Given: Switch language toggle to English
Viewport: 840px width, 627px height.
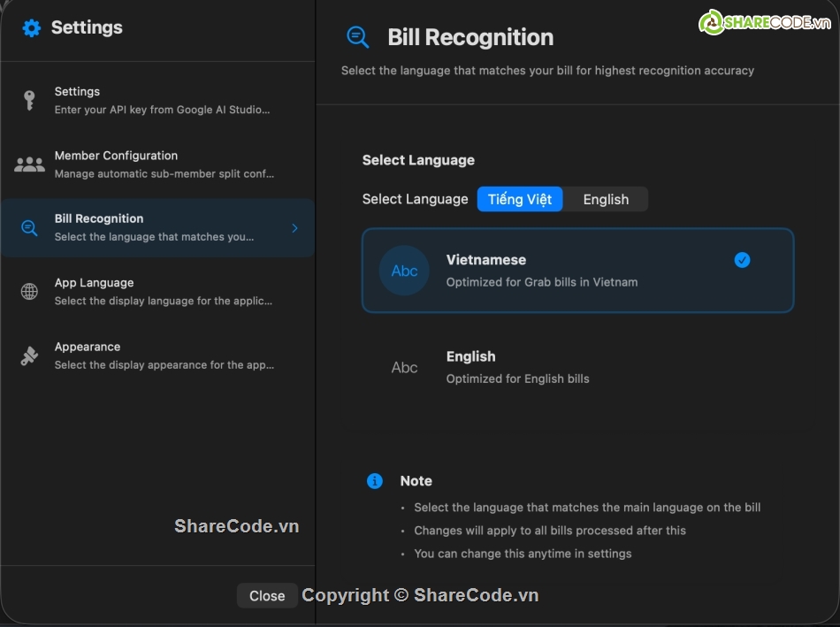Looking at the screenshot, I should 606,199.
